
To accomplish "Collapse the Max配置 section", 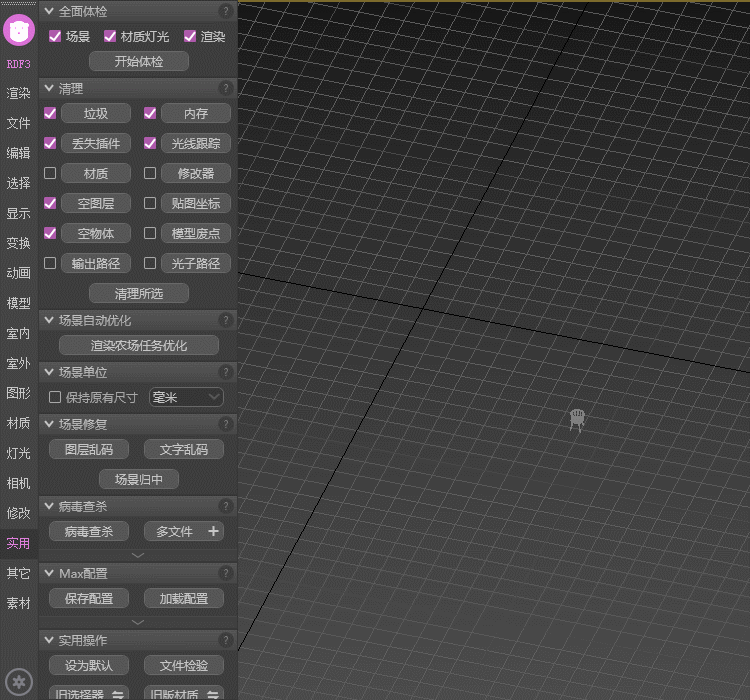I will 49,573.
